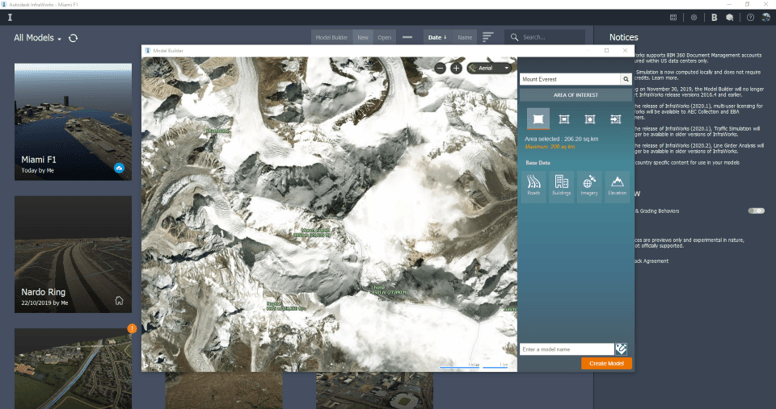The width and height of the screenshot is (776, 409).
Task: Open the All Models filter dropdown
Action: [x=38, y=38]
